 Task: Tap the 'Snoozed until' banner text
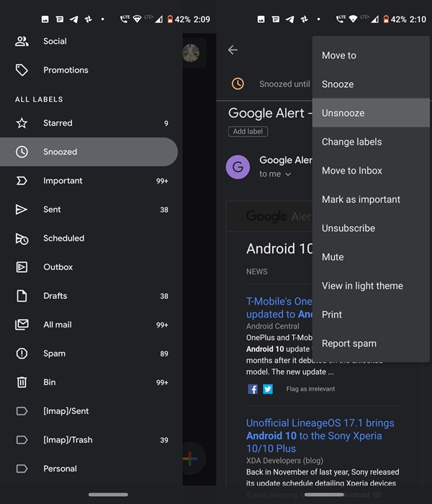[284, 84]
